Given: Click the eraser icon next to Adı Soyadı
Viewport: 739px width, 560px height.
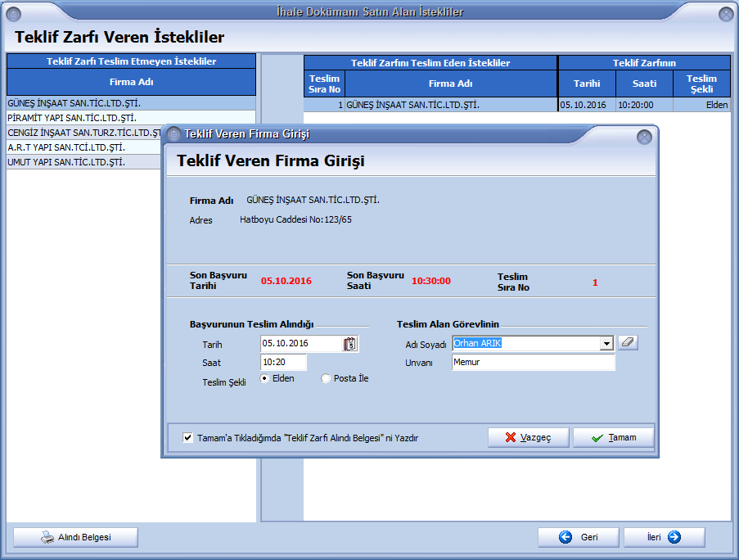Looking at the screenshot, I should coord(627,343).
